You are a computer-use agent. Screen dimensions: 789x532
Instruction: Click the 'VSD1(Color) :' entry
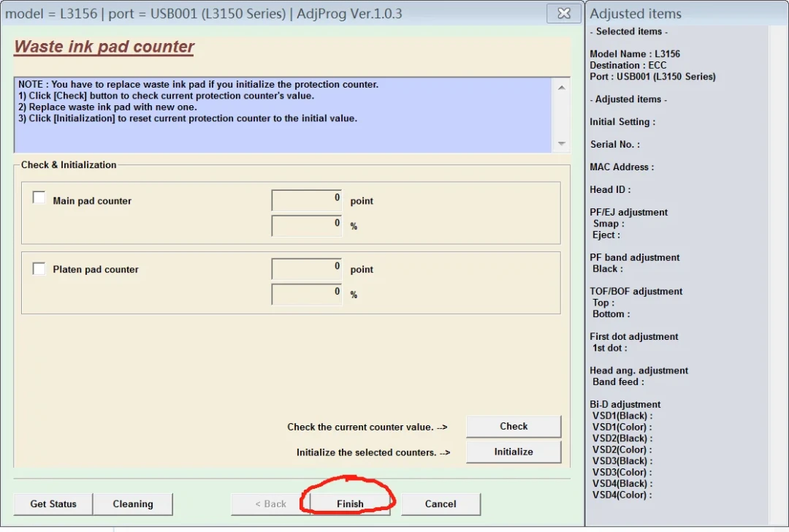coord(622,427)
